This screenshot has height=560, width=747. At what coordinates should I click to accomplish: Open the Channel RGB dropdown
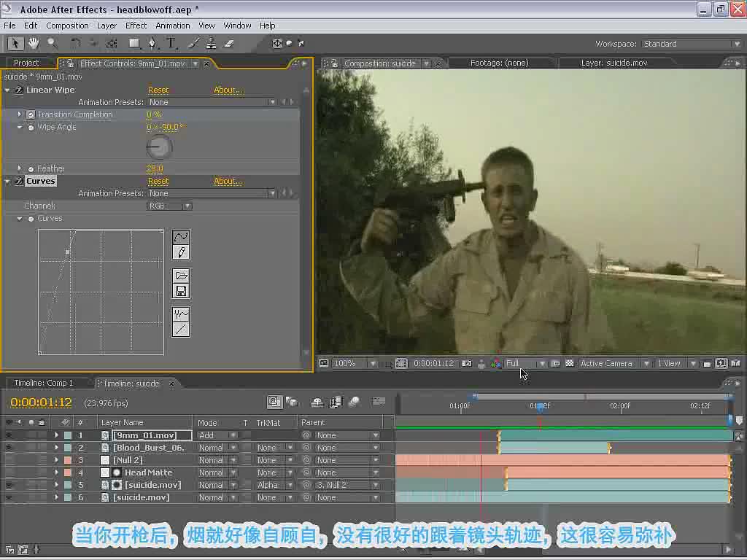coord(169,206)
